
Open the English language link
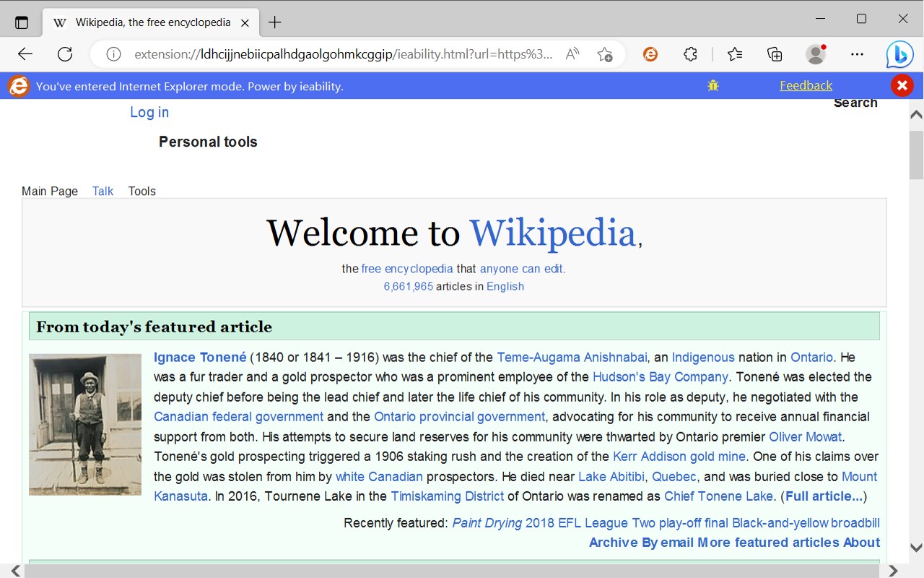pyautogui.click(x=505, y=286)
